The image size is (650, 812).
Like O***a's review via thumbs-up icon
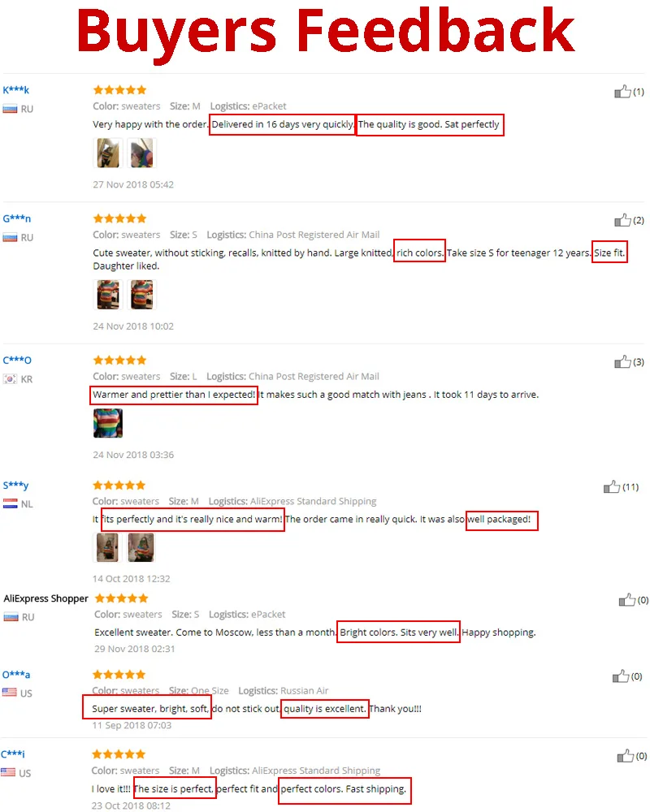point(621,676)
